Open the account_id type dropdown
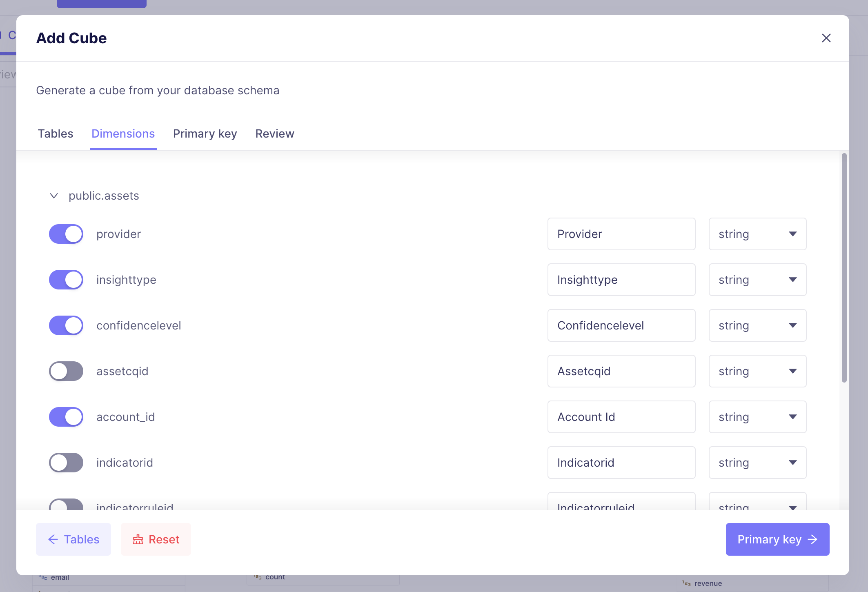This screenshot has height=592, width=868. (x=757, y=417)
